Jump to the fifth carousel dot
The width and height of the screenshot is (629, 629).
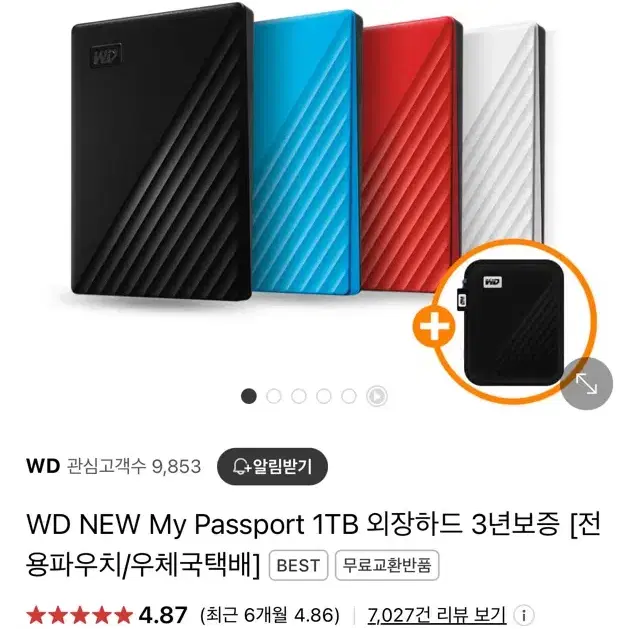point(349,396)
